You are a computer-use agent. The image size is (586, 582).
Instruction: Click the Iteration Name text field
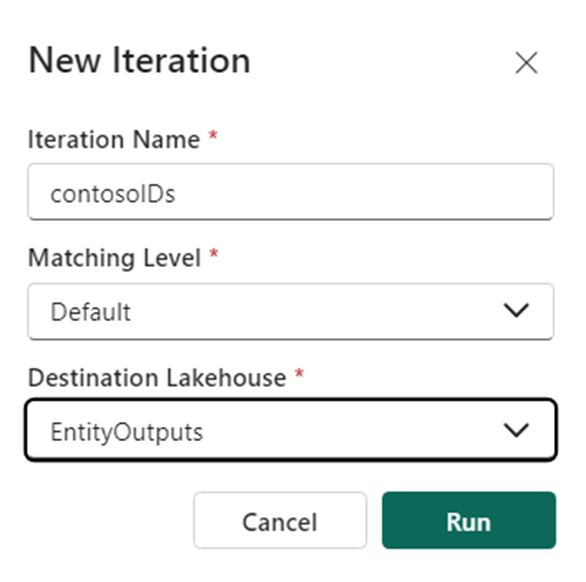point(291,192)
